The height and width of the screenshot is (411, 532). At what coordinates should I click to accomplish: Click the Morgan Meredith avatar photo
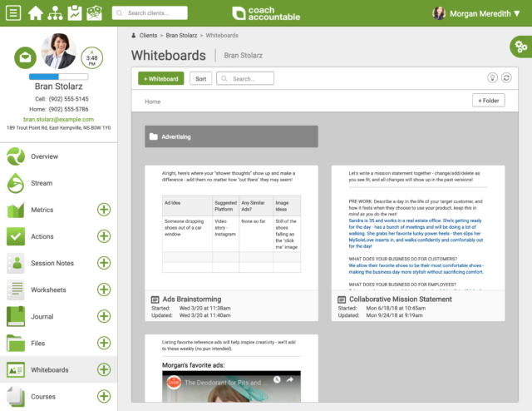(x=439, y=13)
